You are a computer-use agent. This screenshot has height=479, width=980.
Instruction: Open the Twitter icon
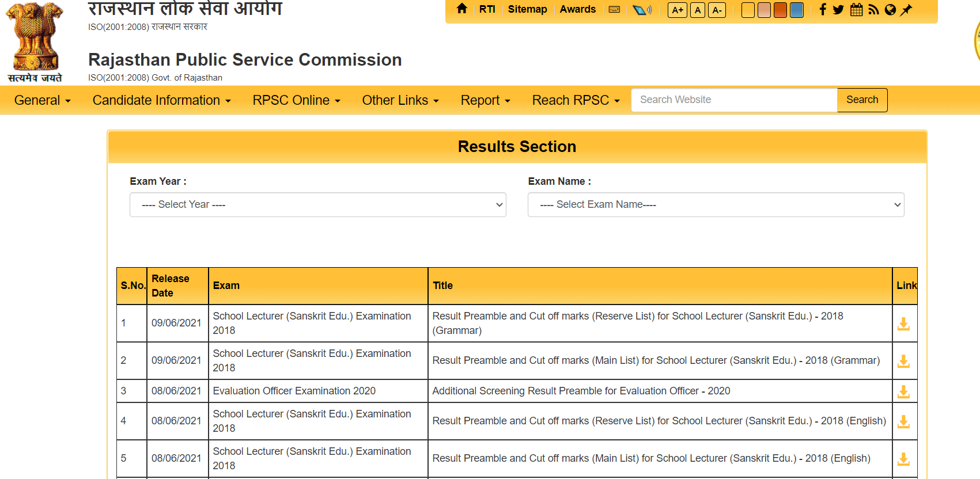838,10
